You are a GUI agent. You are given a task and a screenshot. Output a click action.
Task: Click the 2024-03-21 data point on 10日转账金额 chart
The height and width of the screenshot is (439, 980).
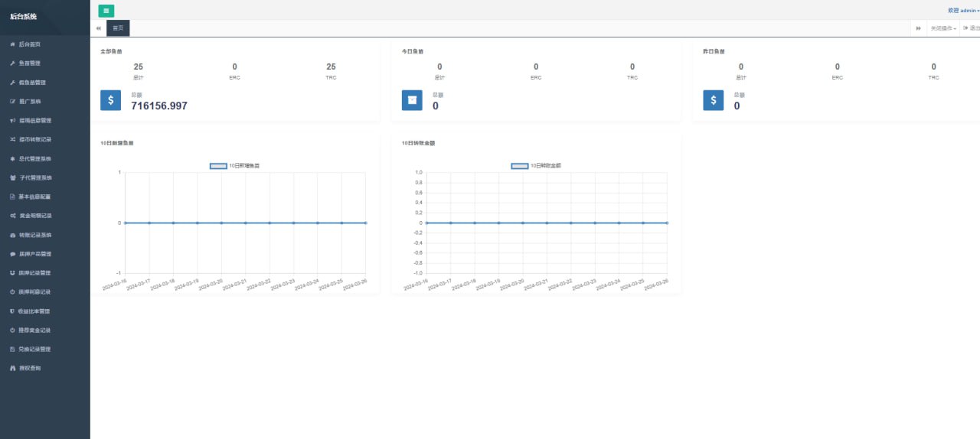(x=547, y=223)
